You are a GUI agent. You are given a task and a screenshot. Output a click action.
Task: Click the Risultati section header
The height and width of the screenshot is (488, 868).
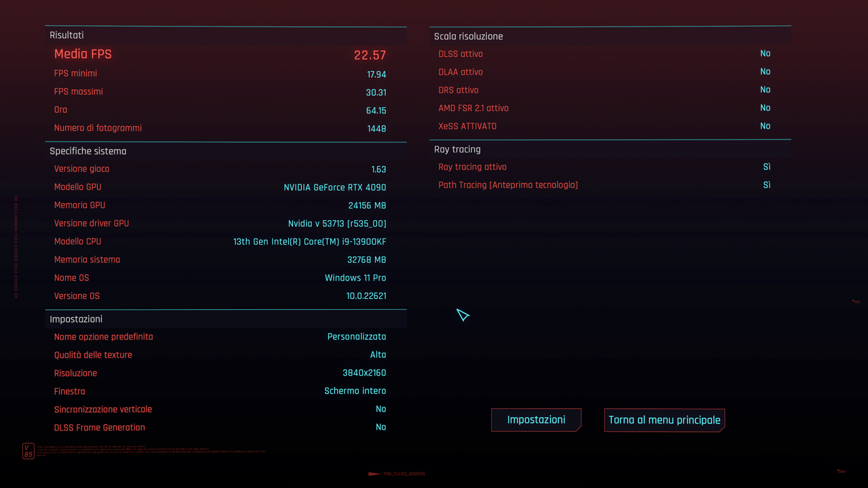(x=66, y=35)
